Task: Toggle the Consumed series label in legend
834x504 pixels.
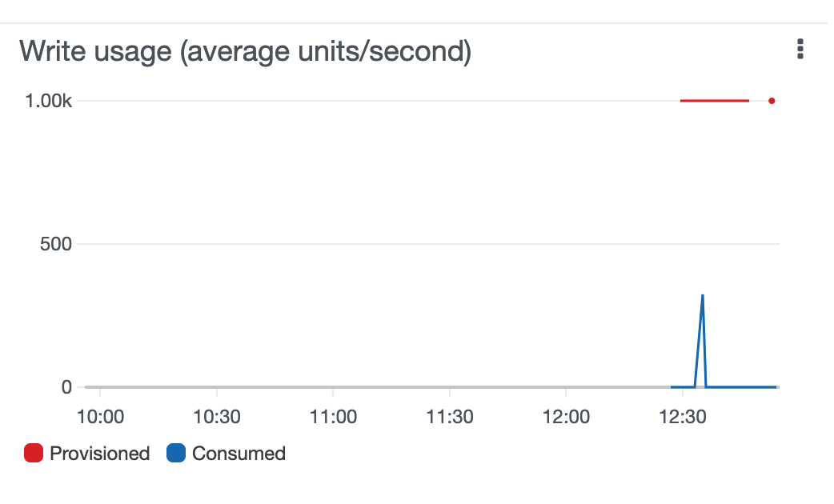Action: pyautogui.click(x=239, y=454)
